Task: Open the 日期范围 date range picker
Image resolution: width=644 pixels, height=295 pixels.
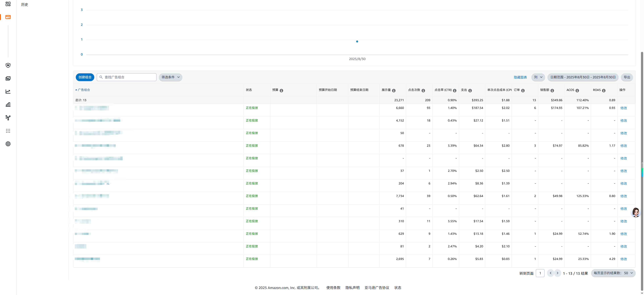Action: [583, 77]
